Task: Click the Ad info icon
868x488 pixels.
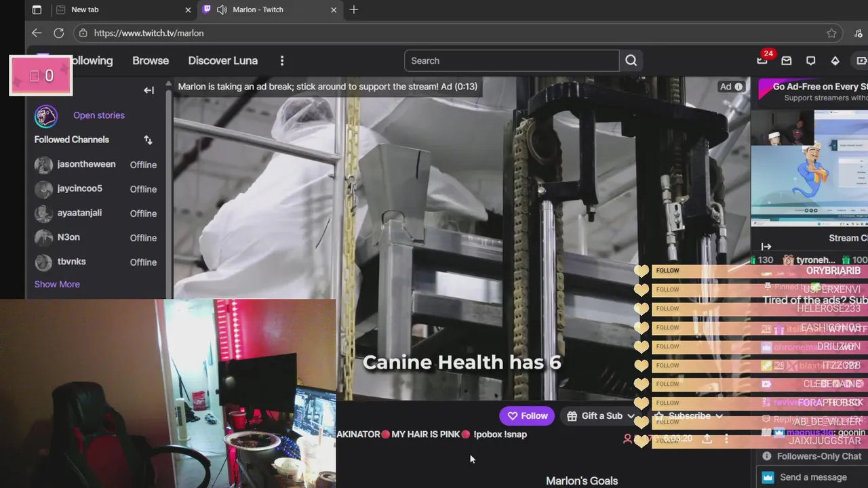Action: coord(739,86)
